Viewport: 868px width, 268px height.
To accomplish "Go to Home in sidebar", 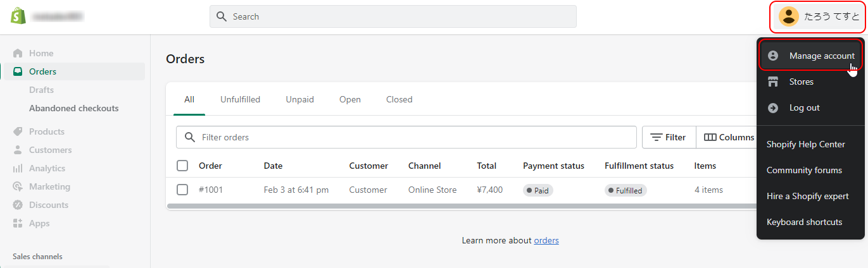I will pos(41,53).
